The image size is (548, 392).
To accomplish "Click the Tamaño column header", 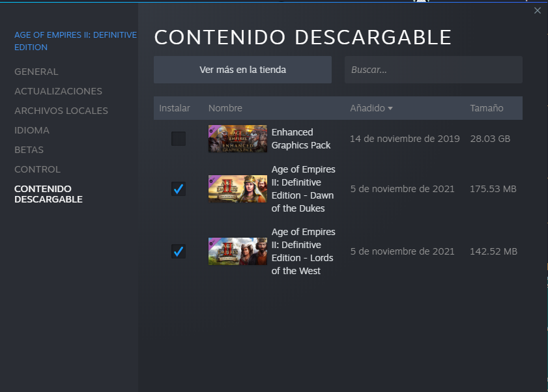I will [x=487, y=108].
